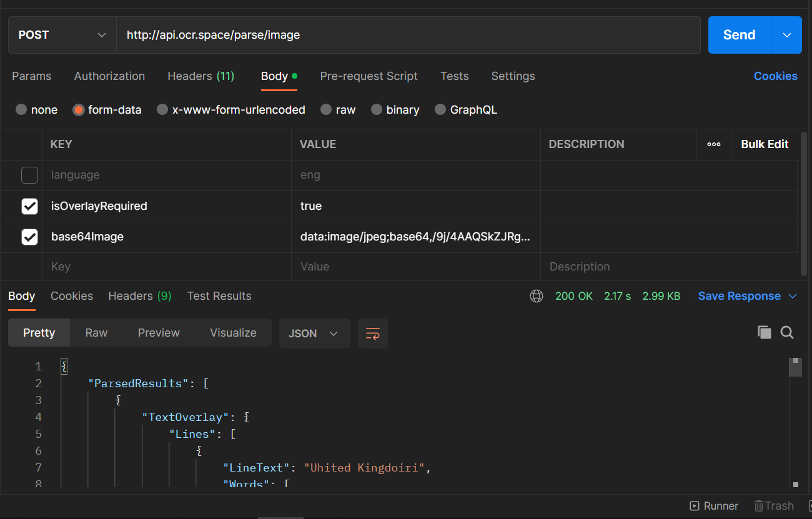Screen dimensions: 812x519
Task: Enable the language row checkbox
Action: [x=29, y=175]
